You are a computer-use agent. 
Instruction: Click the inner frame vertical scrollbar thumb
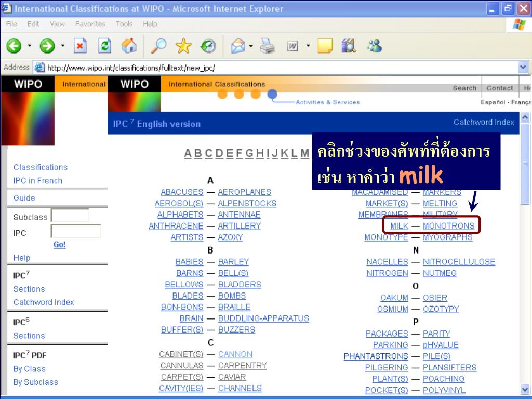[525, 164]
